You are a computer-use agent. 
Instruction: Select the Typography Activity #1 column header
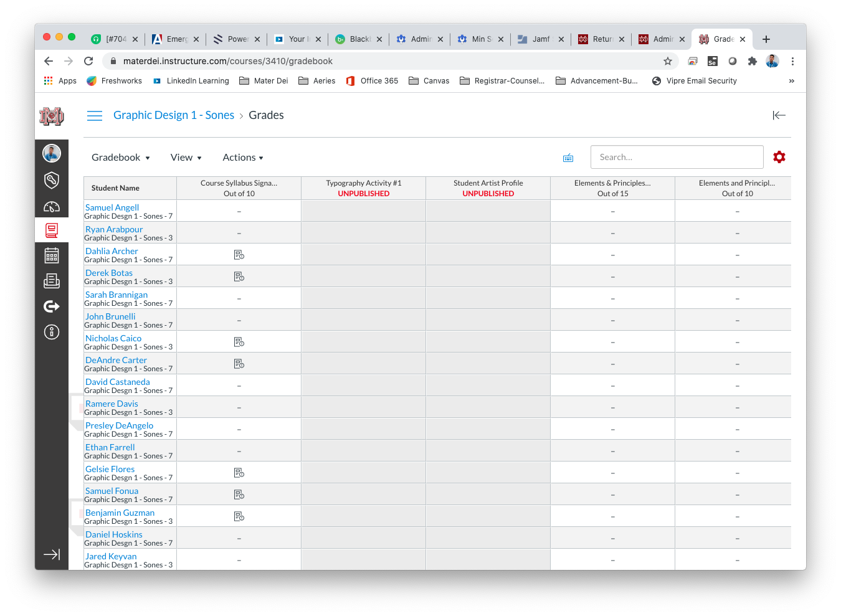coord(364,188)
